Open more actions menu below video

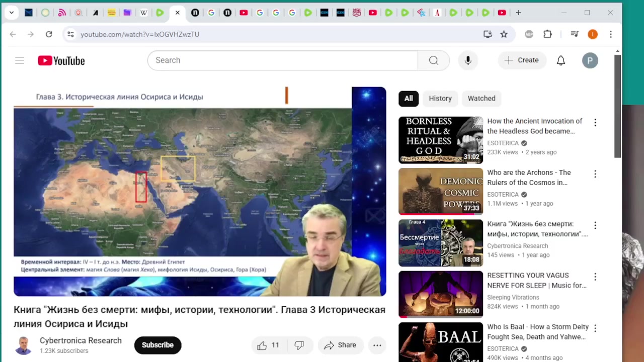(377, 345)
